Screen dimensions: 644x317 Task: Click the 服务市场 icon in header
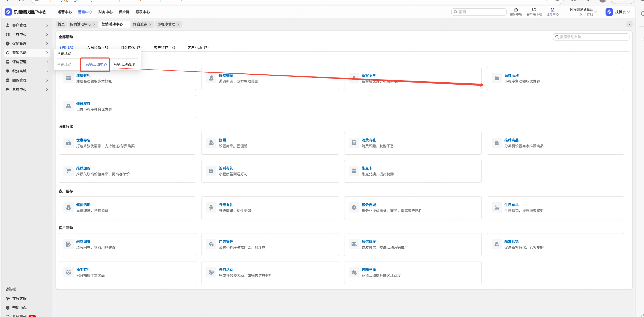point(516,10)
